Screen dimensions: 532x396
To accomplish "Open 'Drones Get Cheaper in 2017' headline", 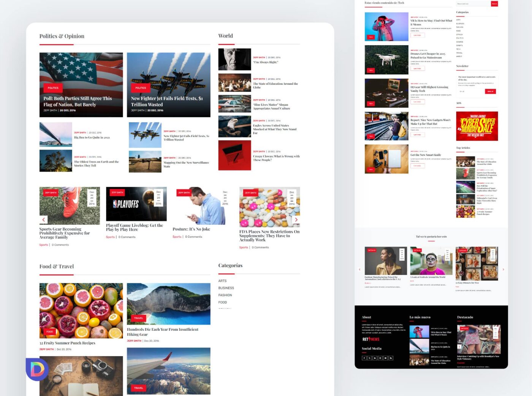I will pos(428,56).
